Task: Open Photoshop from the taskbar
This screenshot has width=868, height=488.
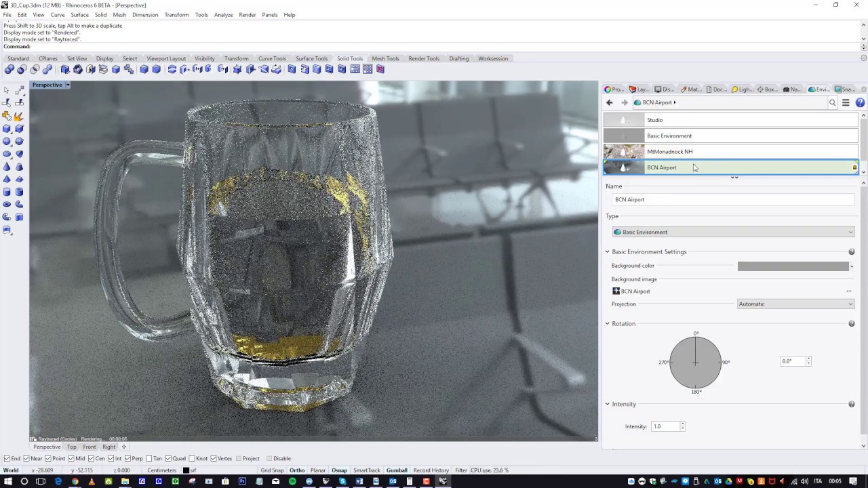Action: coord(242,481)
